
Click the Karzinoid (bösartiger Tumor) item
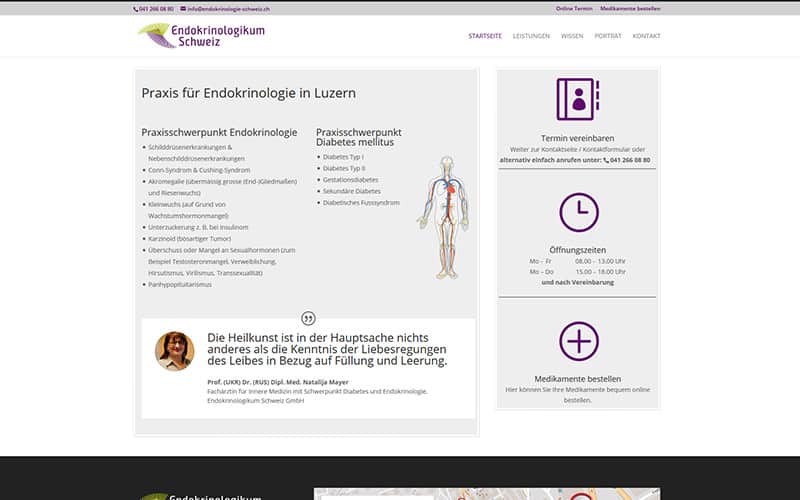(x=190, y=239)
